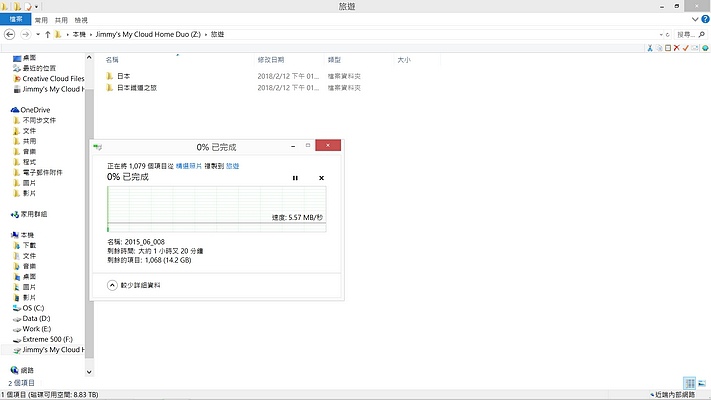Select 桌面 at top of favorites
711x400 pixels.
24,58
